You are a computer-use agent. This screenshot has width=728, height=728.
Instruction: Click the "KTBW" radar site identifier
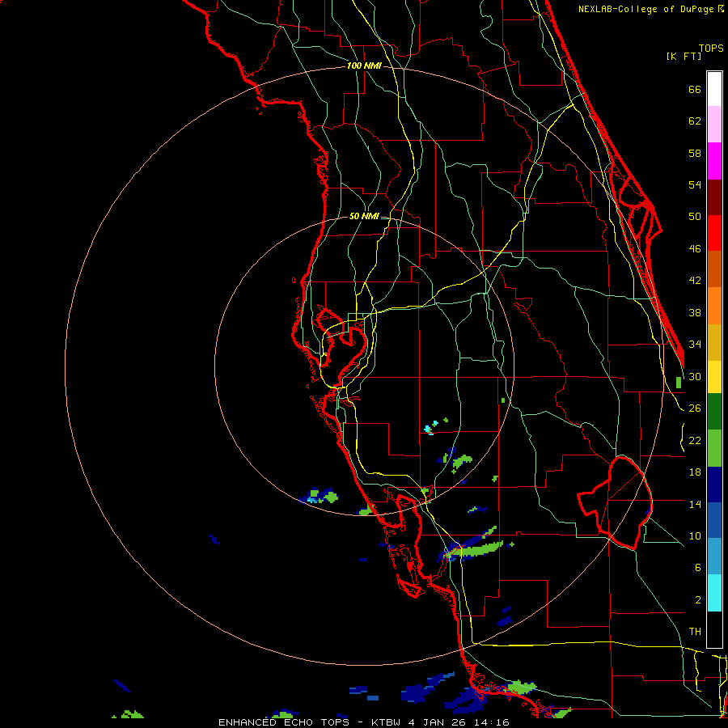click(x=385, y=722)
